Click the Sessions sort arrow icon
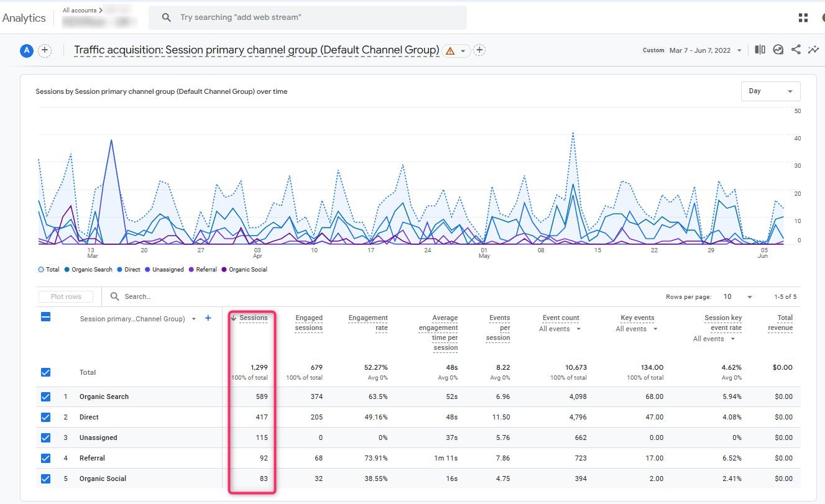825x504 pixels. pos(234,318)
